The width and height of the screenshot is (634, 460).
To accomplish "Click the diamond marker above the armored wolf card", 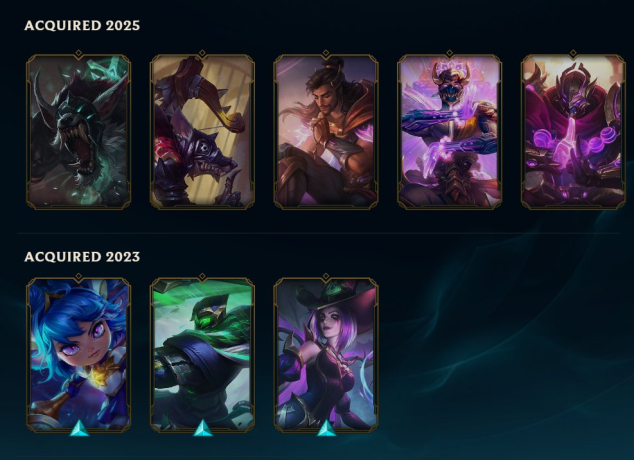I will pos(202,53).
